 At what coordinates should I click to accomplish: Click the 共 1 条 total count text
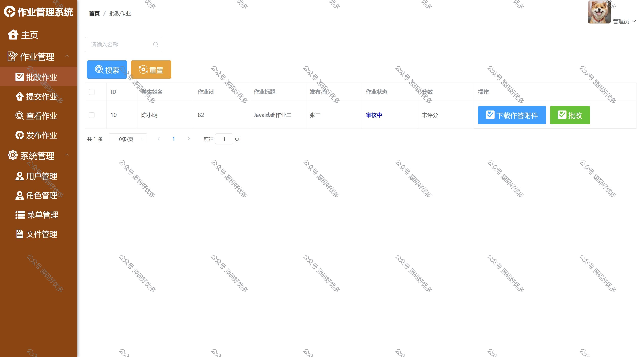tap(95, 139)
